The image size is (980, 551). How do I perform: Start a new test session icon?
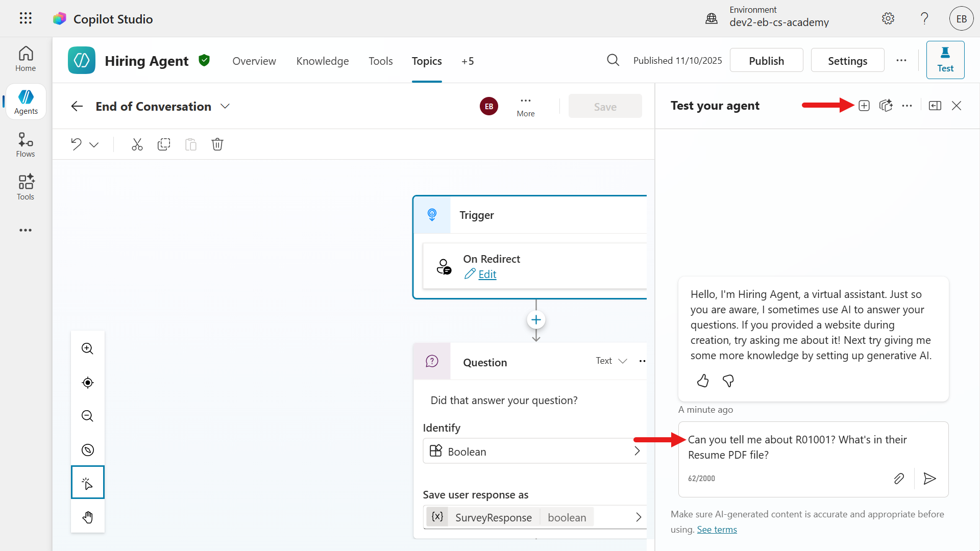[x=864, y=106]
